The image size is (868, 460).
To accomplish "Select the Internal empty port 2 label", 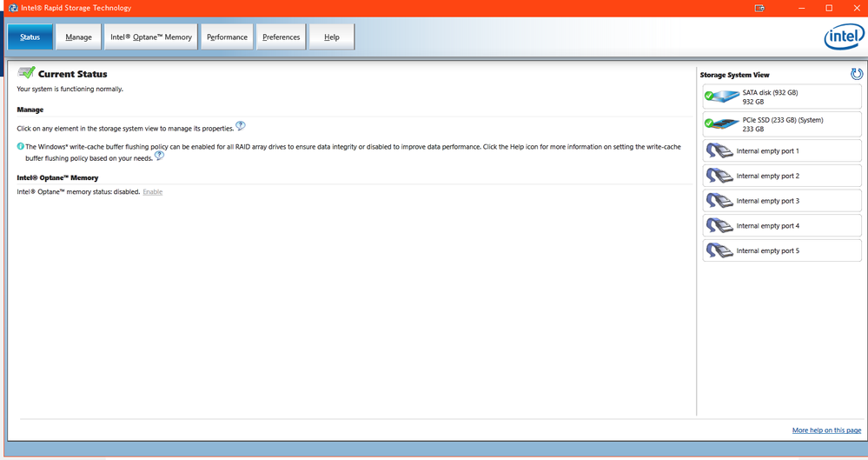I will [x=768, y=176].
